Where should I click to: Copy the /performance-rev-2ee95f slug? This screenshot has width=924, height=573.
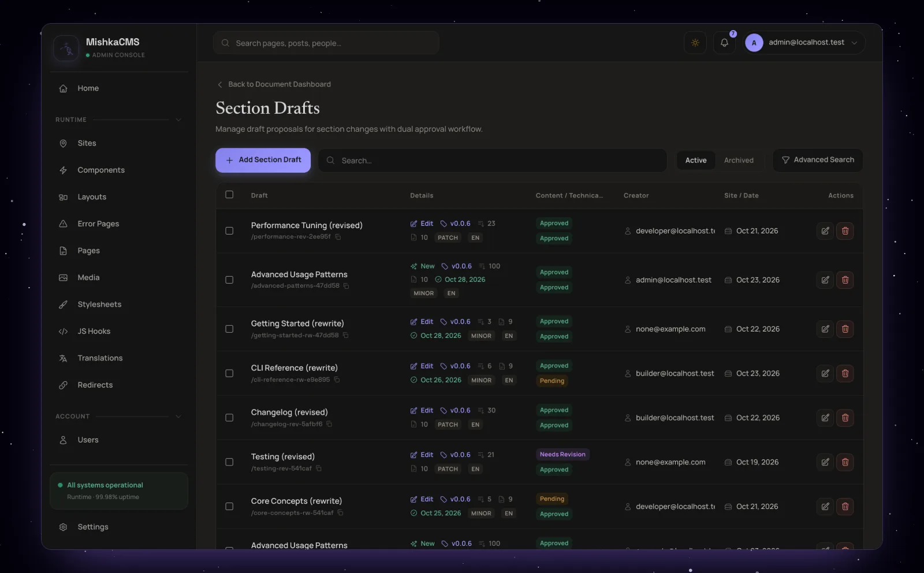[x=338, y=237]
